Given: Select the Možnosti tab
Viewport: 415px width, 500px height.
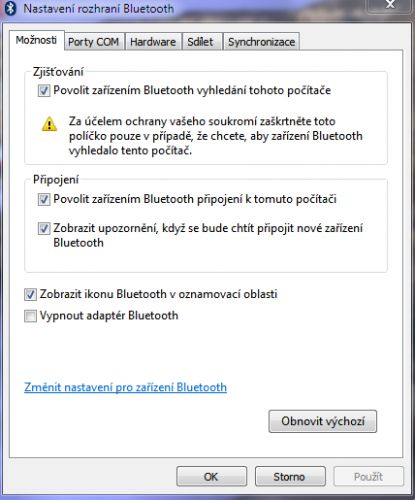Looking at the screenshot, I should point(36,40).
